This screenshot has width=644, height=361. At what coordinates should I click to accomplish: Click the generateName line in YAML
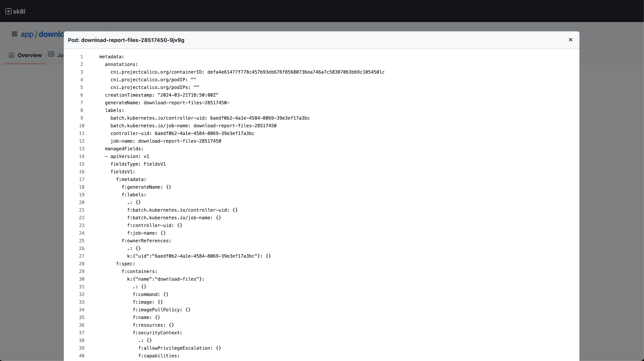tap(167, 103)
